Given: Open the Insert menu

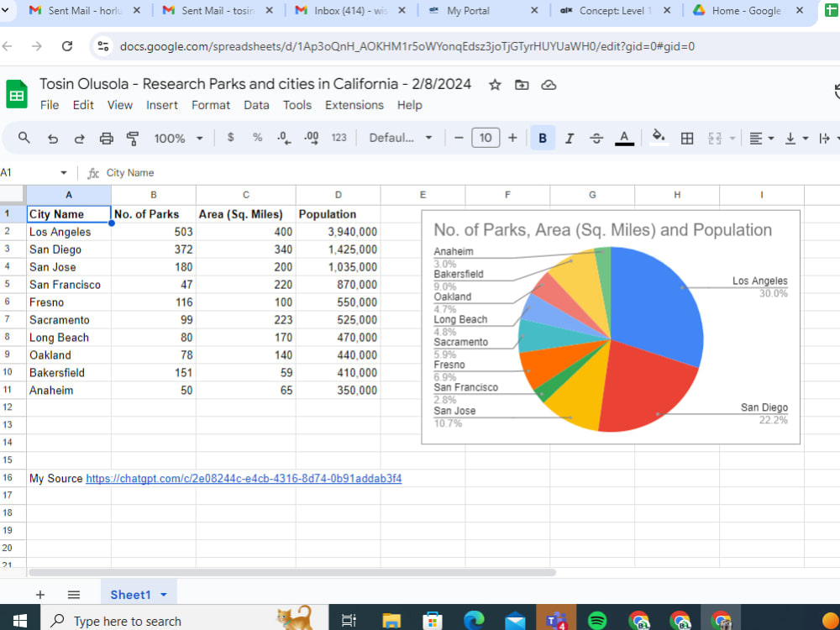Looking at the screenshot, I should click(162, 105).
